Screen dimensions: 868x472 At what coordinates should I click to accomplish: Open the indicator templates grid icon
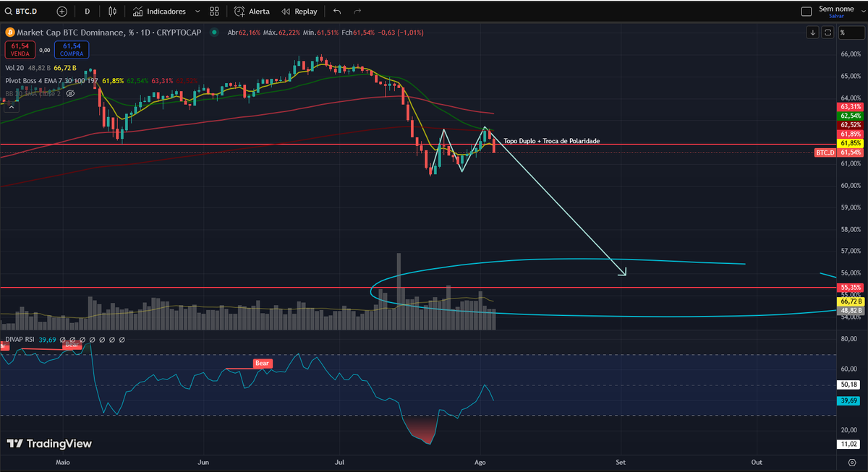(x=214, y=12)
